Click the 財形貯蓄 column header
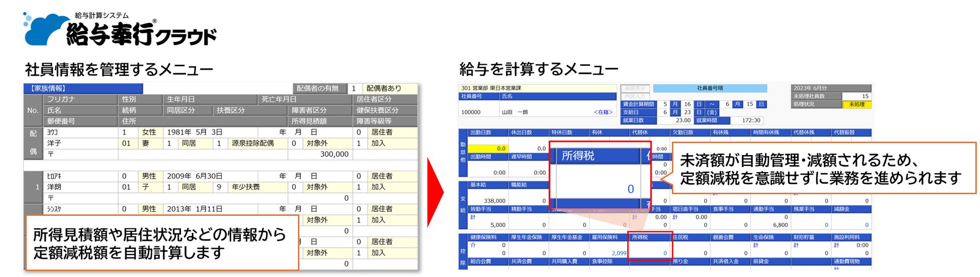 [811, 237]
